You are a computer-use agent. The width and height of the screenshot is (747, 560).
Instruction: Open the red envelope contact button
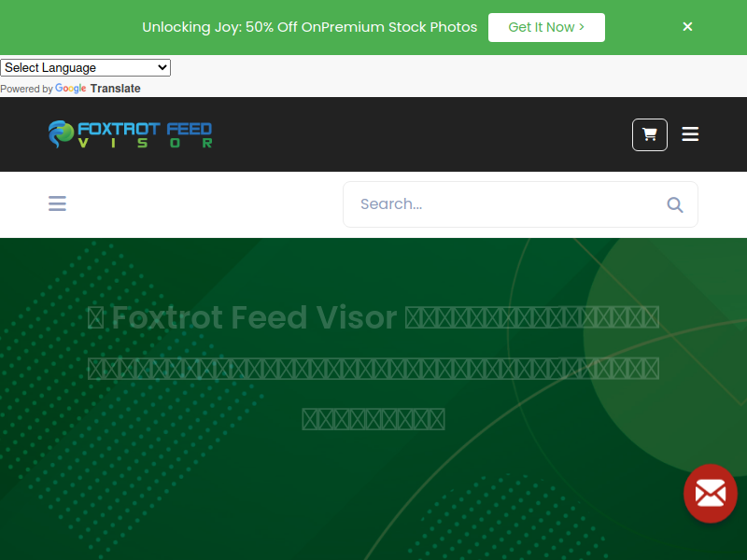click(711, 494)
